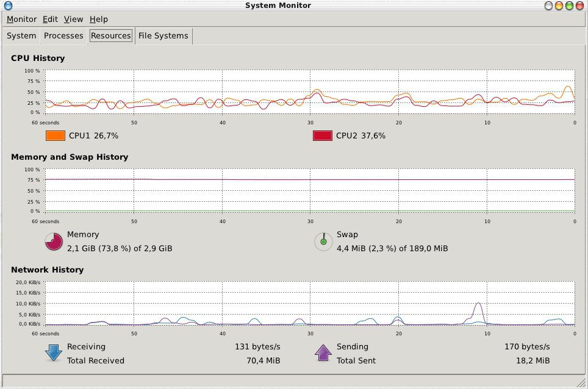
Task: Click the Swap label
Action: [x=347, y=235]
